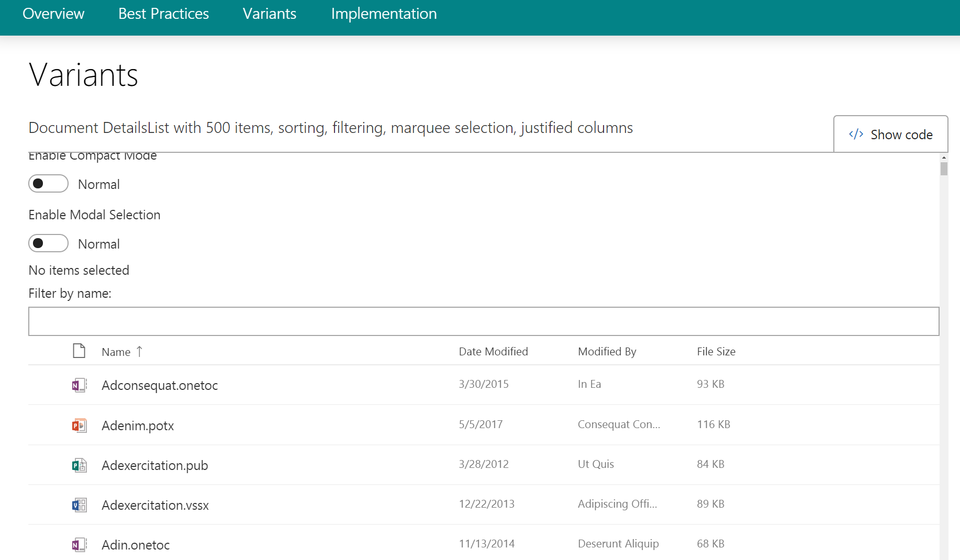Click the OneNote icon for Adin.onetoc
This screenshot has width=960, height=560.
(x=80, y=544)
